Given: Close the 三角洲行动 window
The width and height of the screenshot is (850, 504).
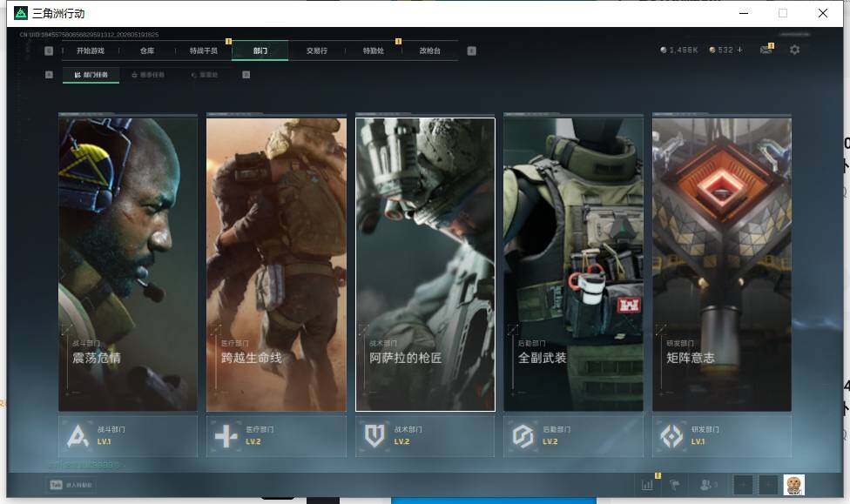Looking at the screenshot, I should 823,13.
